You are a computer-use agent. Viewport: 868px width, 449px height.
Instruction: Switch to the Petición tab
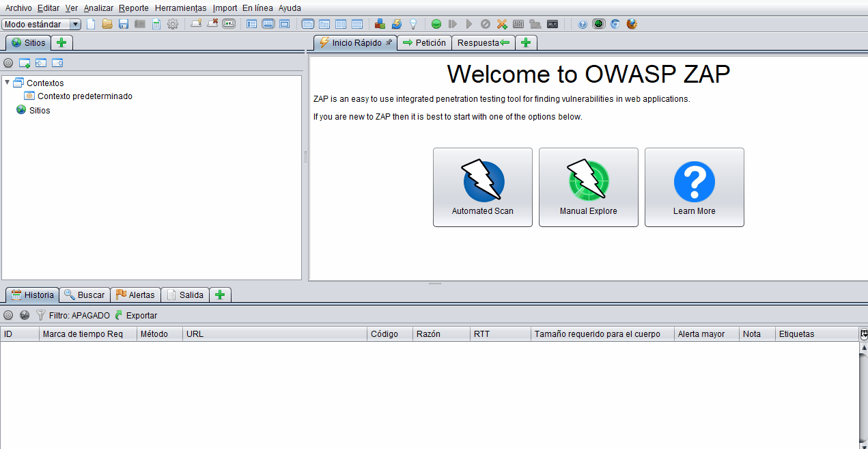tap(424, 42)
